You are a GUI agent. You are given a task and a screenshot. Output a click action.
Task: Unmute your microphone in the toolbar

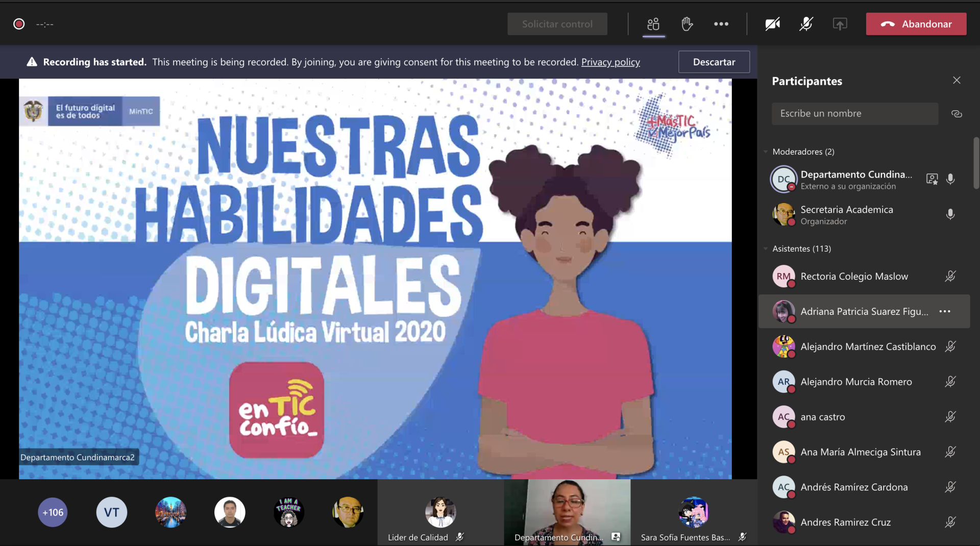point(806,24)
